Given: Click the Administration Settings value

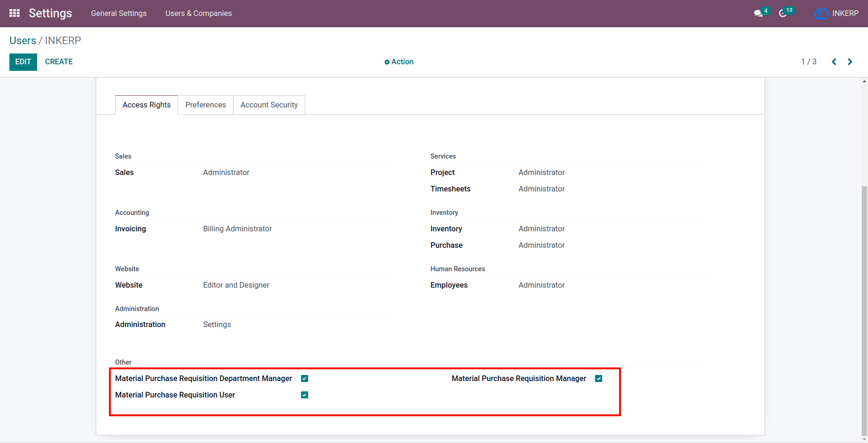Looking at the screenshot, I should coord(217,325).
